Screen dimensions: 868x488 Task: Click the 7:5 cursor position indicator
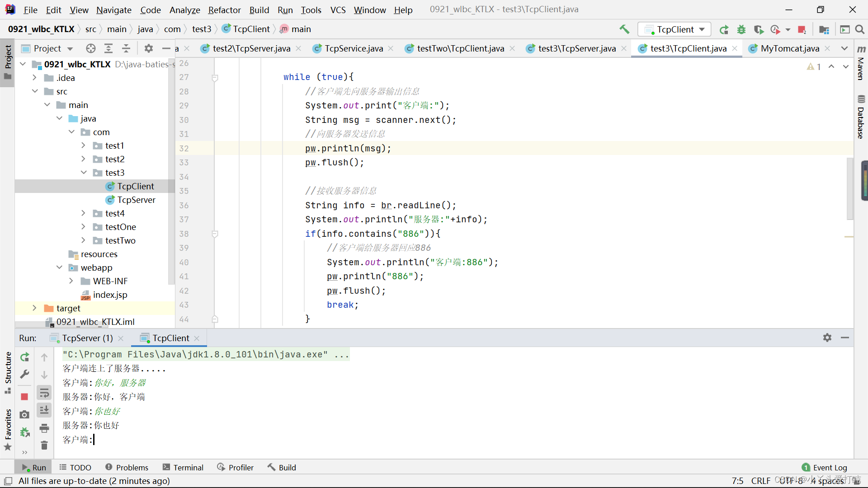tap(737, 481)
